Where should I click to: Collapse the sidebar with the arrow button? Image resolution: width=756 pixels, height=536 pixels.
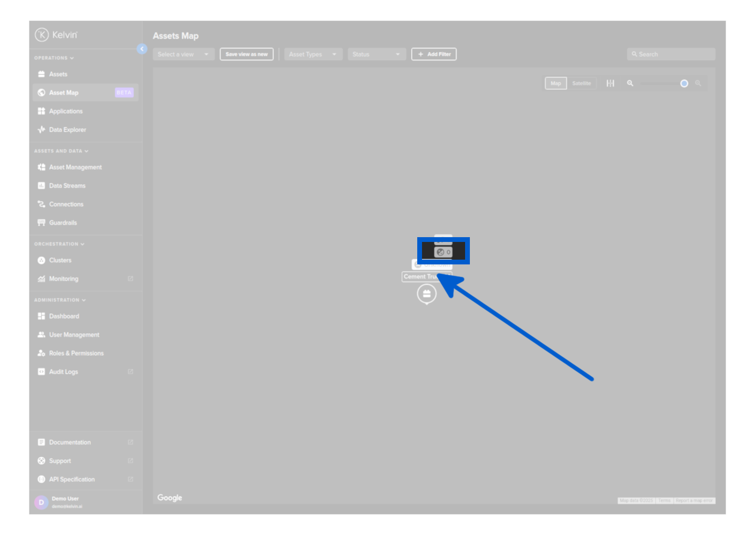point(142,49)
